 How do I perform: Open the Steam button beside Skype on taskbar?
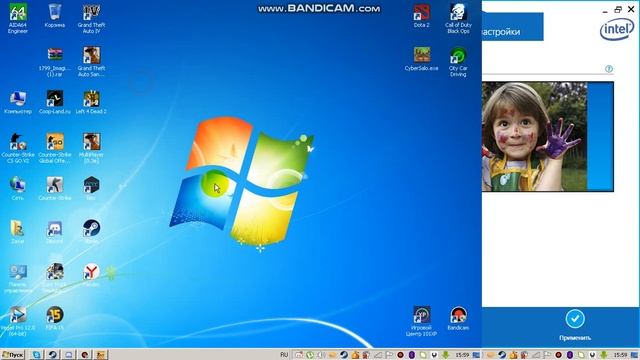click(53, 355)
